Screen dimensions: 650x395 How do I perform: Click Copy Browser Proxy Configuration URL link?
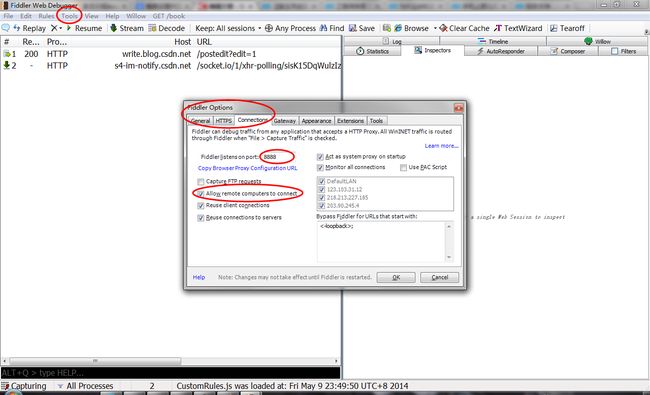247,168
